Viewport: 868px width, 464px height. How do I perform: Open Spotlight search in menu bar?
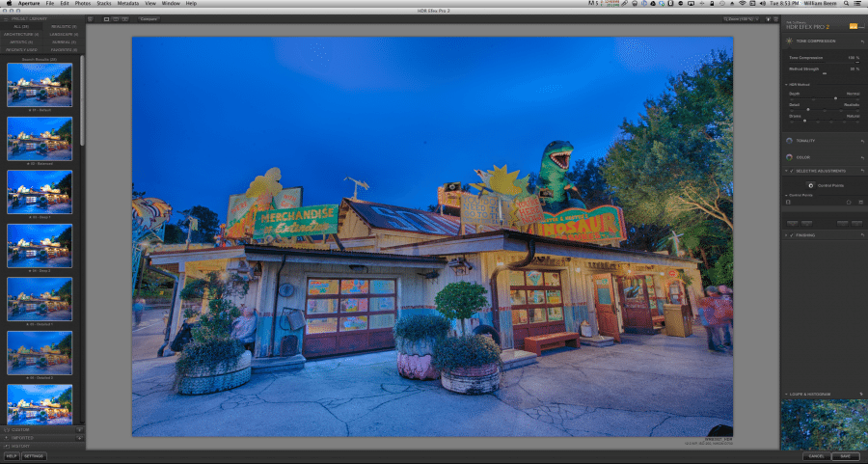point(847,3)
